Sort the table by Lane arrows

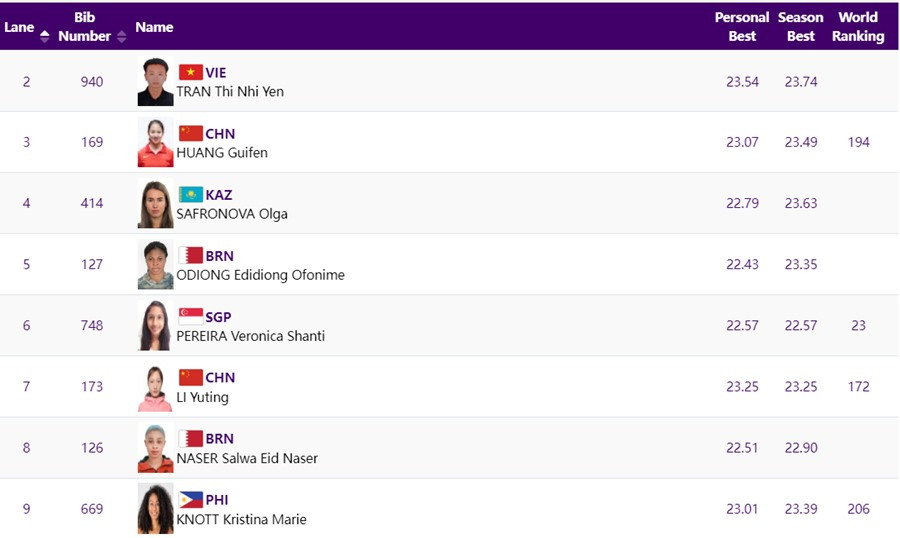click(x=44, y=36)
